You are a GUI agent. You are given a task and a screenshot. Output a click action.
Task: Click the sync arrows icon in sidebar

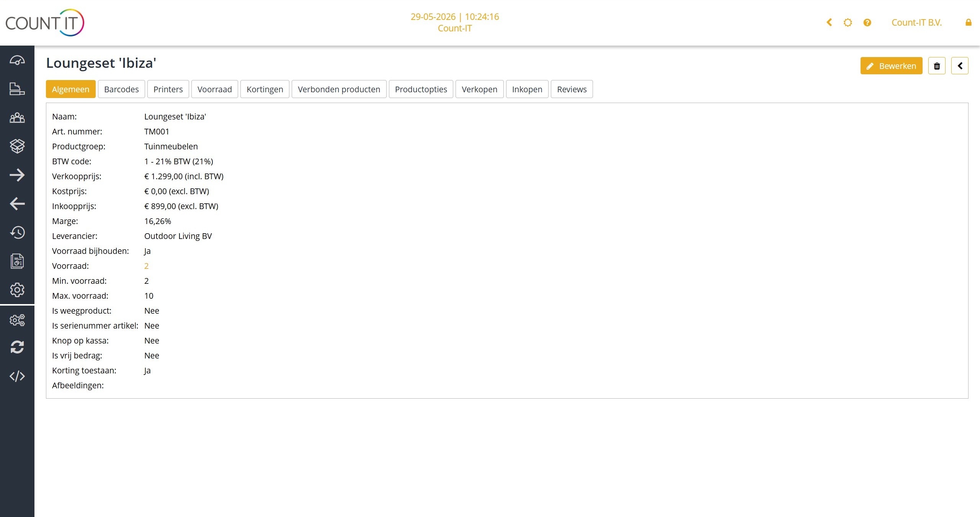pos(17,347)
